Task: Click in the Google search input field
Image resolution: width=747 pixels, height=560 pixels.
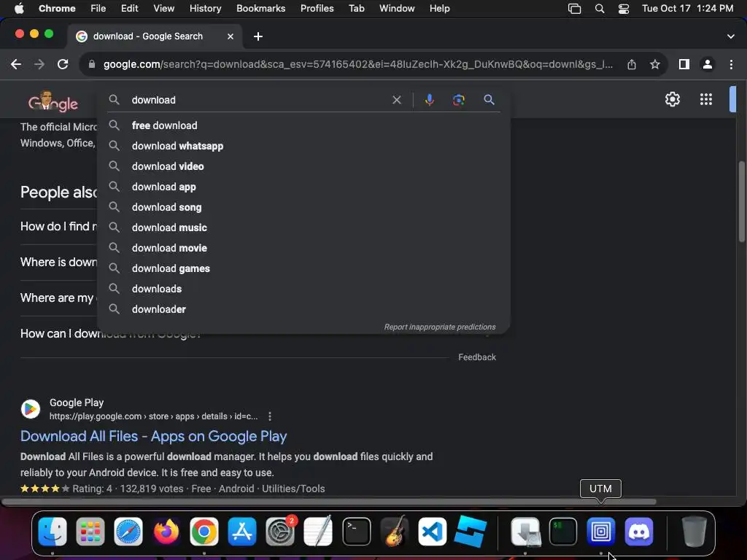Action: coord(258,100)
